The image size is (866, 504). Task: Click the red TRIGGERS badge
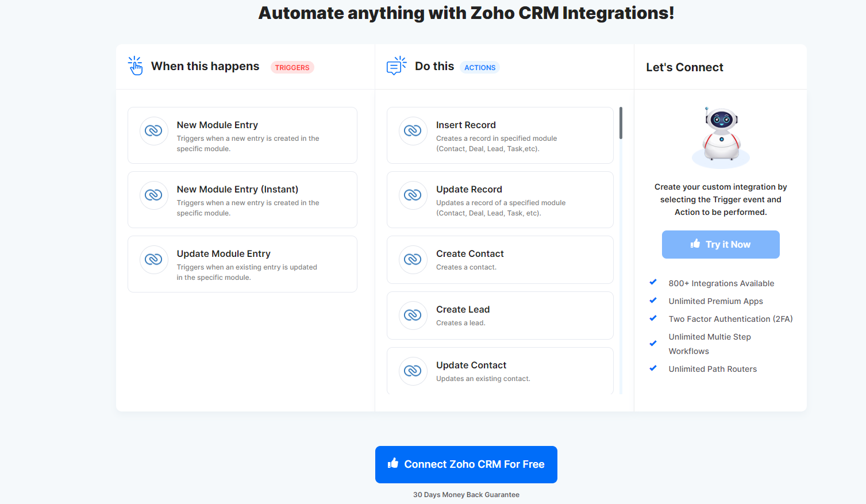292,67
